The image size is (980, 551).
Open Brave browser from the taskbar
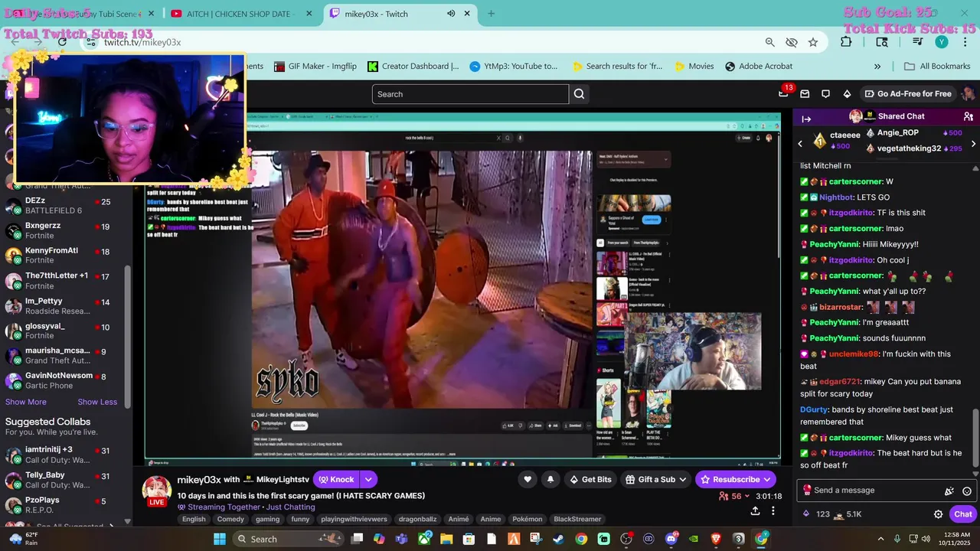[716, 539]
